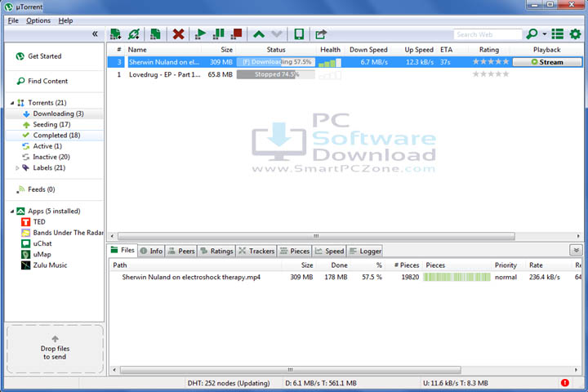Collapse the detail pane with the double-arrow button
This screenshot has height=392, width=588.
(x=576, y=250)
